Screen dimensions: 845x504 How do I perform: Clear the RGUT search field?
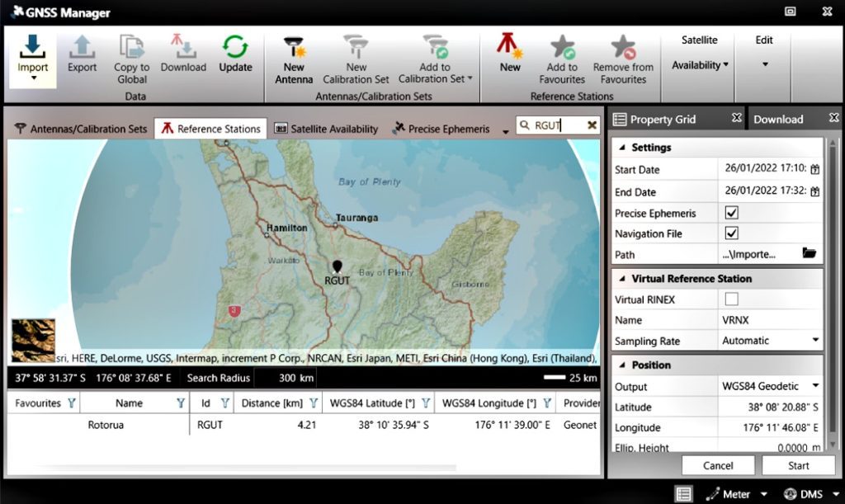(x=591, y=125)
